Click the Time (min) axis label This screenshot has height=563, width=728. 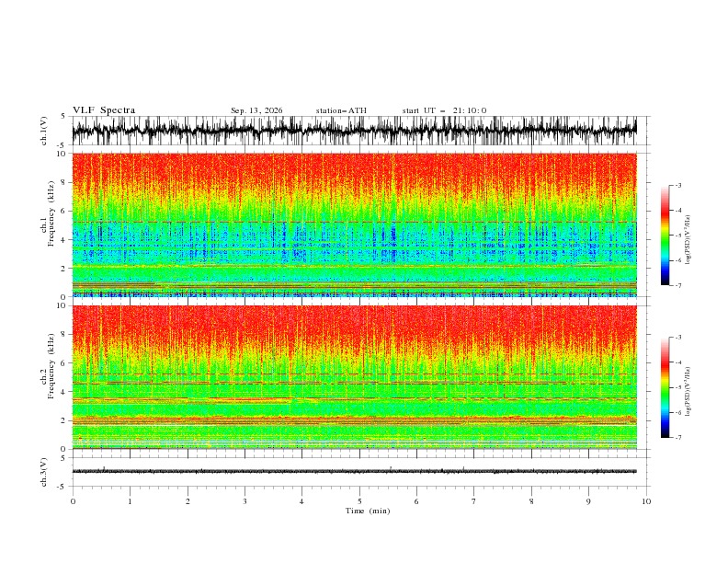[x=368, y=511]
